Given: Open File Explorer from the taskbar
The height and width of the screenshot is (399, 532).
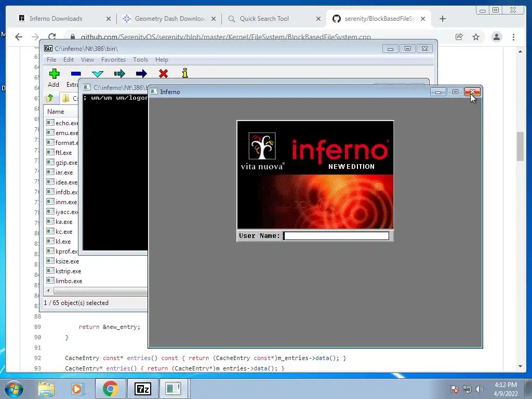Looking at the screenshot, I should 46,389.
